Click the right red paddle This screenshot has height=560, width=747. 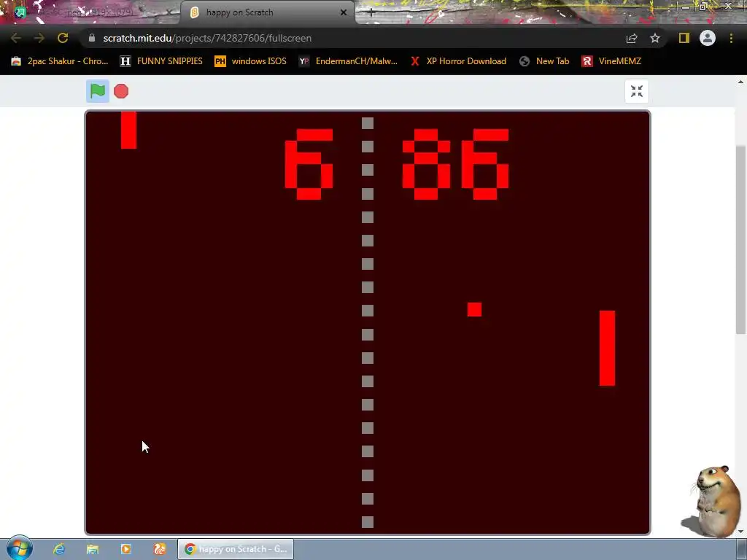pyautogui.click(x=607, y=348)
